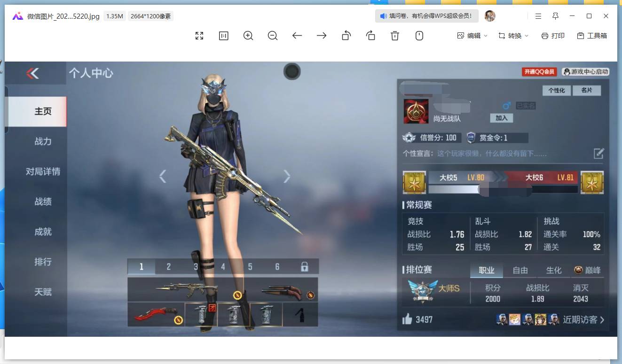This screenshot has width=622, height=364.
Task: Click the WPS image viewer logo
Action: pos(18,16)
